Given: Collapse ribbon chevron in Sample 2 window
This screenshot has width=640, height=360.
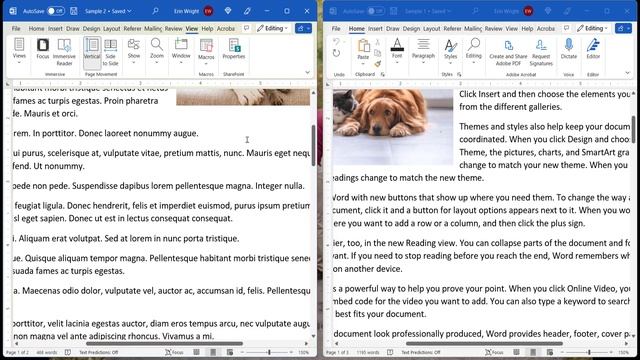Looking at the screenshot, I should tap(307, 72).
